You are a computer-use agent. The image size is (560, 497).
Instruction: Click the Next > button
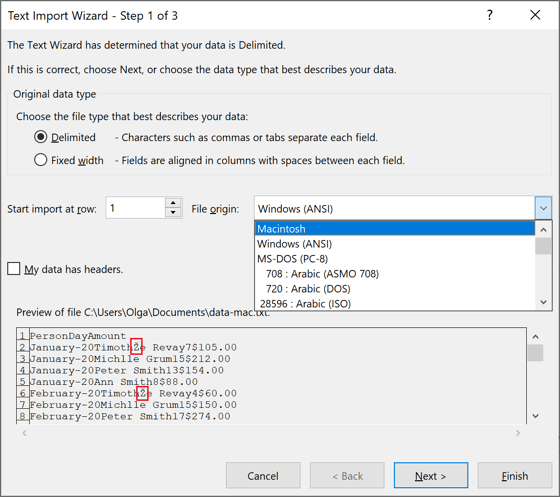431,476
